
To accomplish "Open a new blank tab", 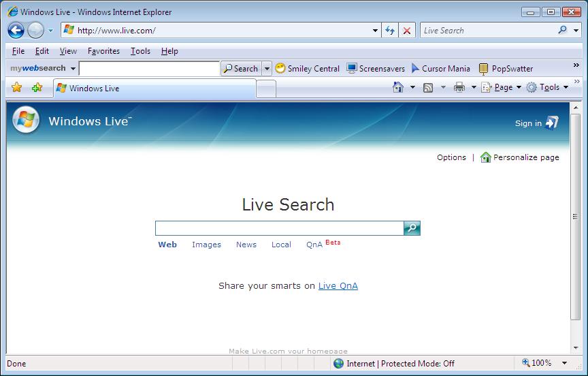I will (x=266, y=89).
